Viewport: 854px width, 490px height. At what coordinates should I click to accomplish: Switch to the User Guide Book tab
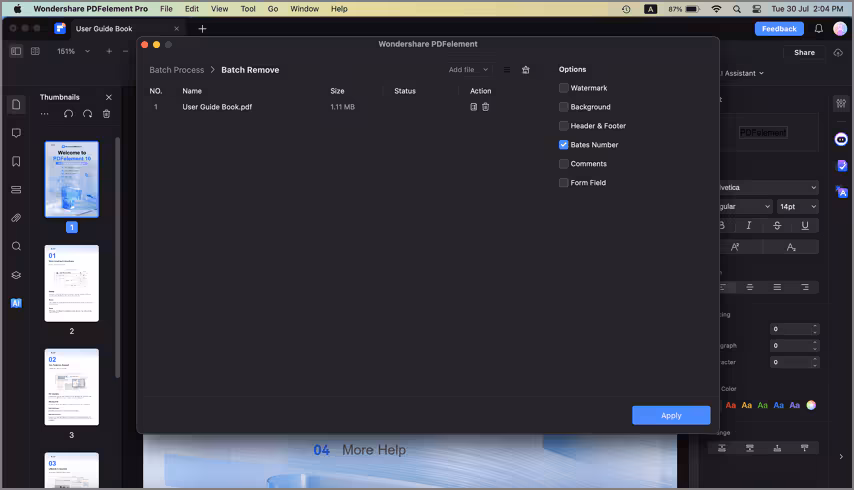(104, 28)
